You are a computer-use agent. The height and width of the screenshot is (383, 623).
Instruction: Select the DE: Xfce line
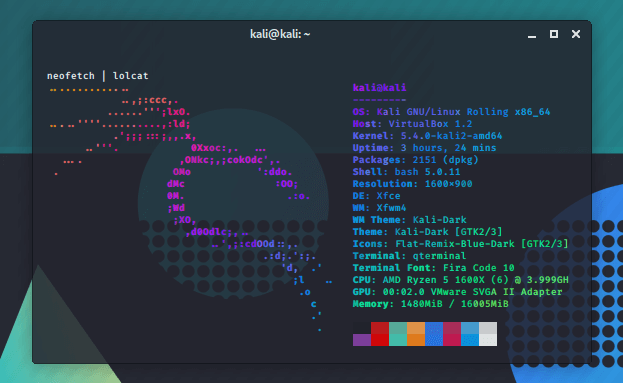click(377, 195)
